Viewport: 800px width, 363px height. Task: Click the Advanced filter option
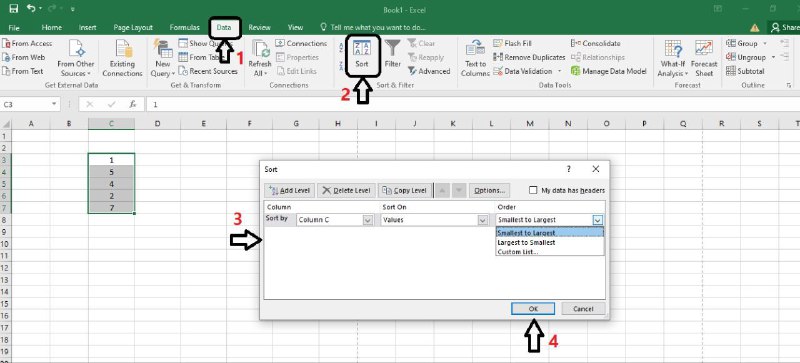(x=429, y=71)
